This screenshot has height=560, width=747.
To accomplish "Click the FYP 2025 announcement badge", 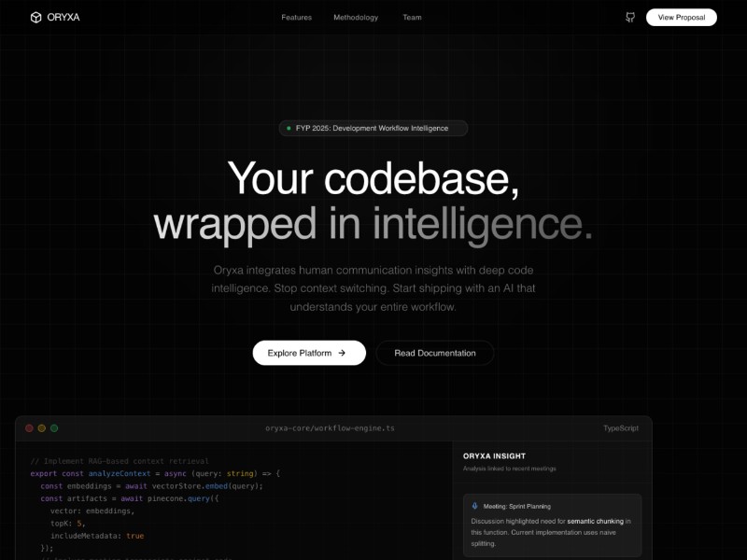I will 373,128.
